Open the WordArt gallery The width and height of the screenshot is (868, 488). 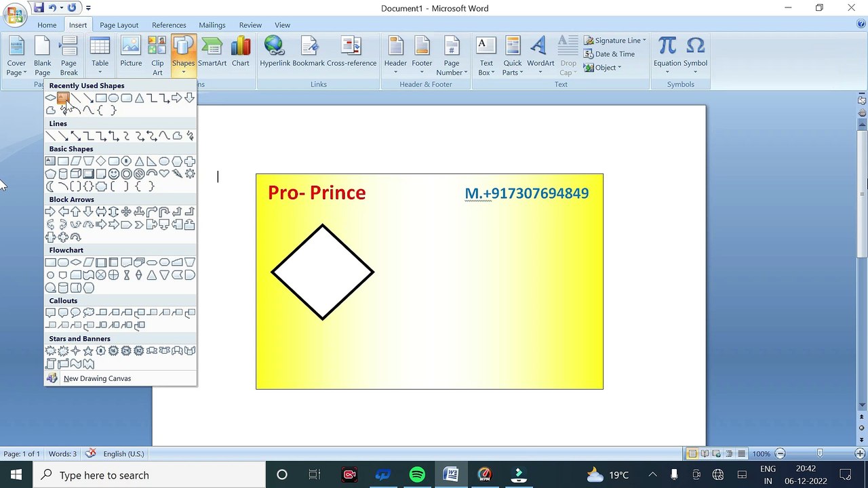tap(540, 56)
